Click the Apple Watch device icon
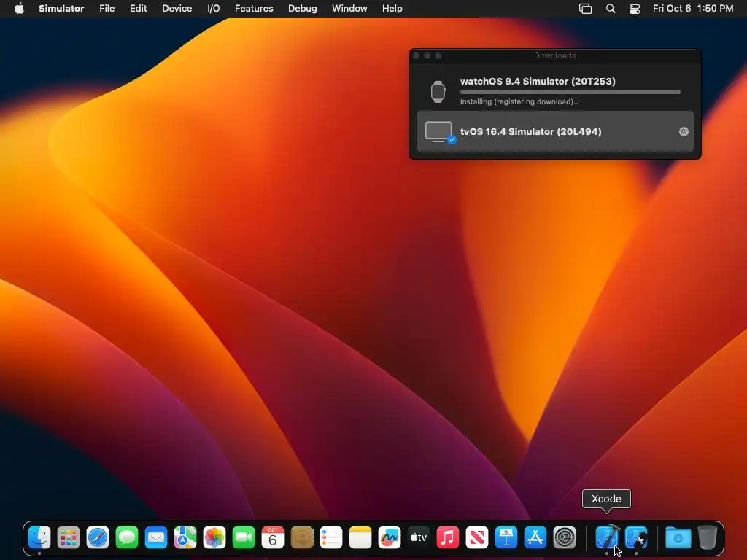This screenshot has width=747, height=560. point(438,91)
